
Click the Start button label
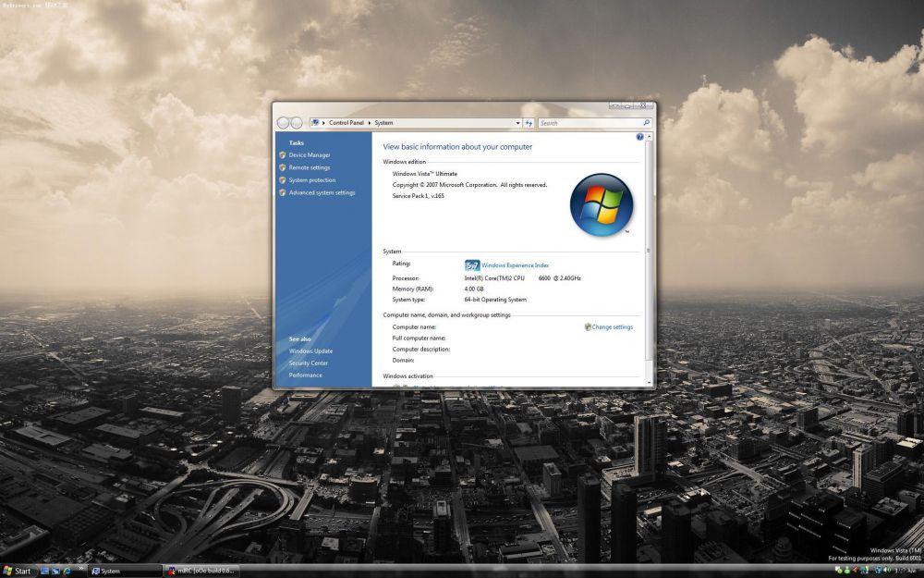[22, 571]
